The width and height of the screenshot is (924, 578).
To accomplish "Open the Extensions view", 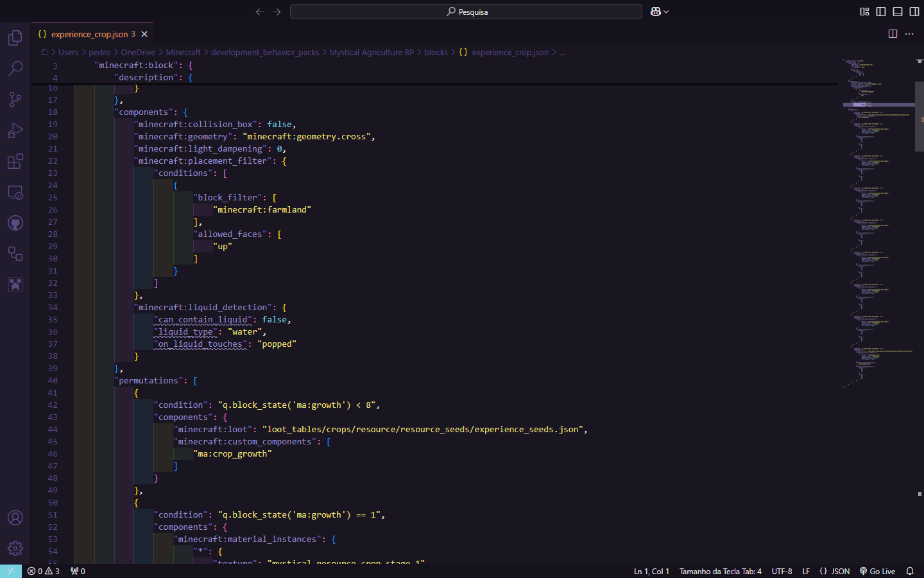I will pos(15,161).
